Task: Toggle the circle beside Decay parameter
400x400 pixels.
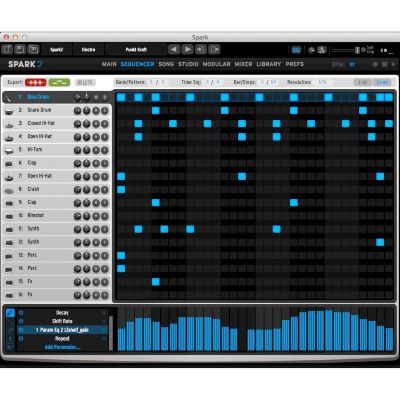Action: [21, 313]
